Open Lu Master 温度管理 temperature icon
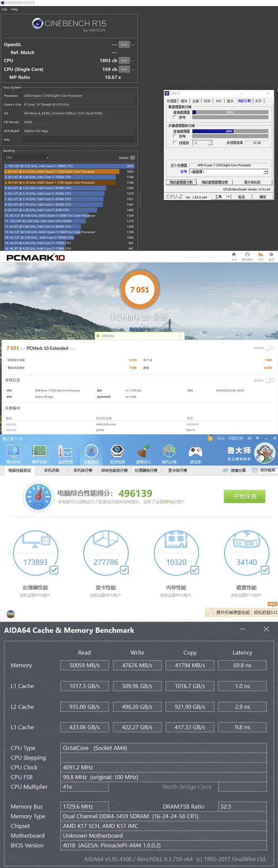Screen dimensions: 278x868 point(65,451)
